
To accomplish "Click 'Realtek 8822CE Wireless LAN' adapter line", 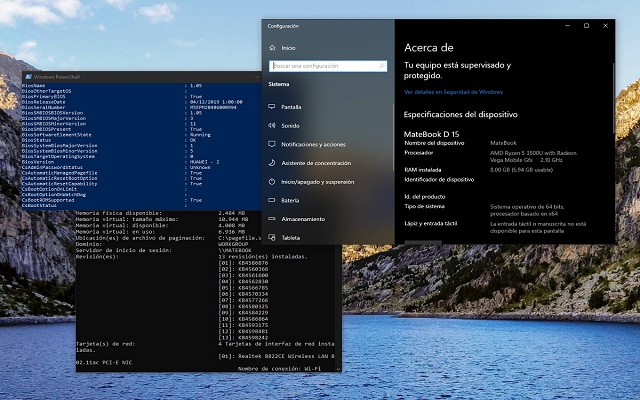I will 276,356.
